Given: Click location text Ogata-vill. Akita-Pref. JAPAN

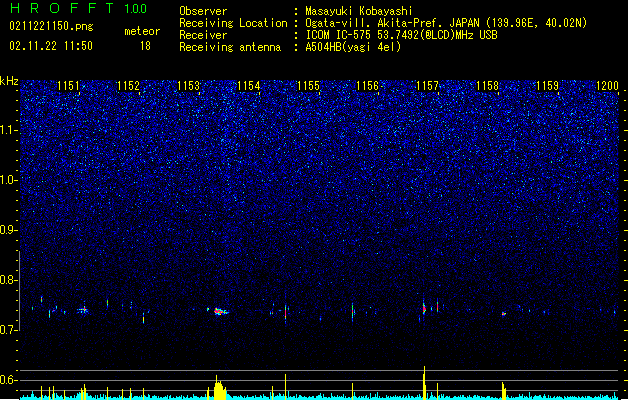Looking at the screenshot, I should (392, 23).
